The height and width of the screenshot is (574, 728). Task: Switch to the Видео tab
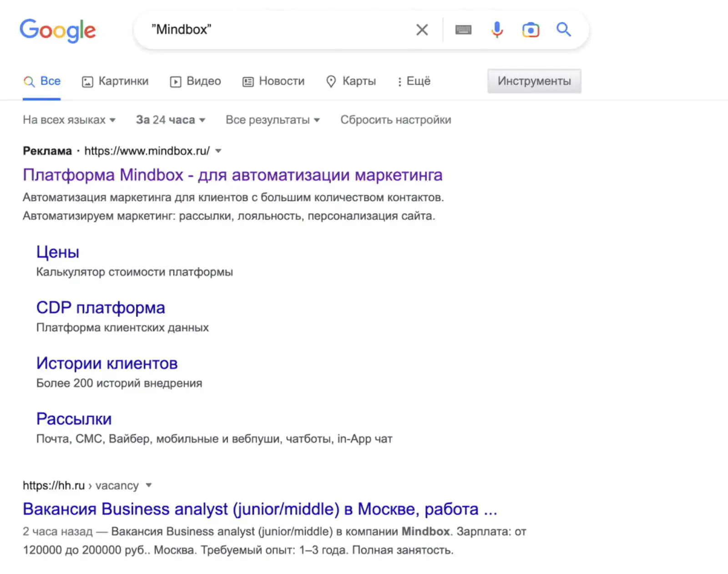196,81
